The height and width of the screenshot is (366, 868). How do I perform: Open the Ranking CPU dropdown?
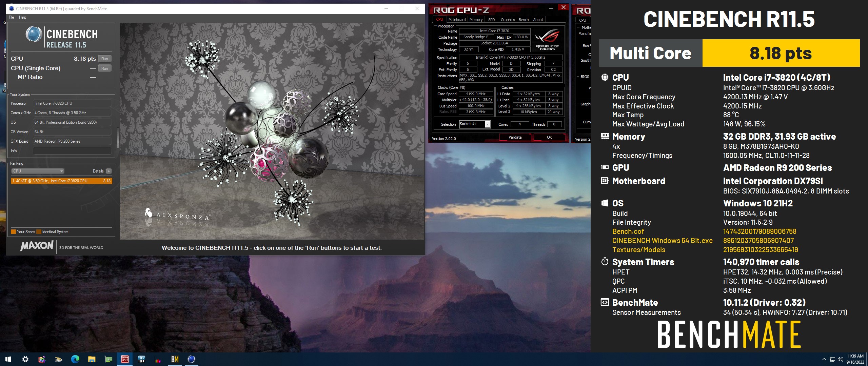point(38,171)
